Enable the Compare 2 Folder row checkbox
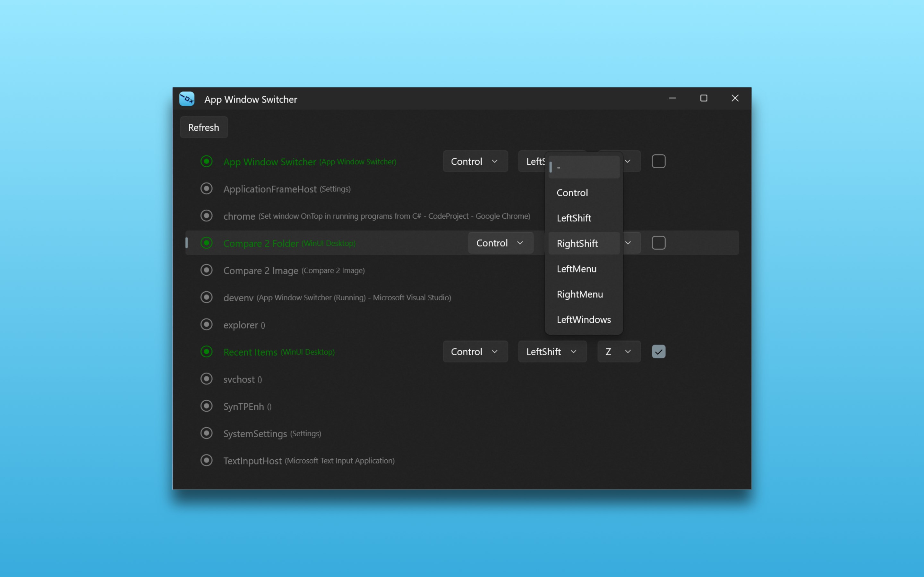924x577 pixels. 658,243
